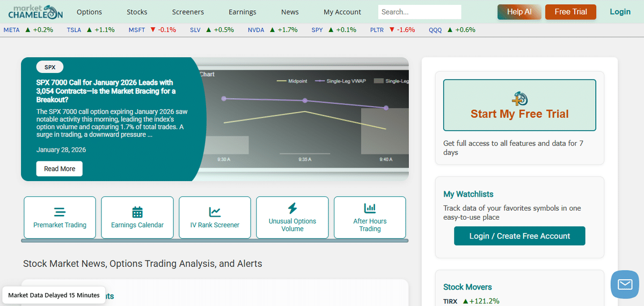Click the IV Rank Screener chart icon
This screenshot has width=644, height=306.
pos(215,212)
